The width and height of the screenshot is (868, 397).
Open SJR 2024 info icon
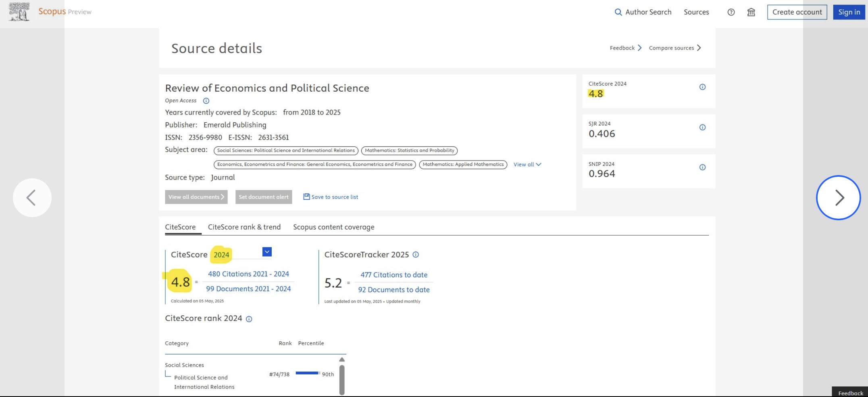[702, 127]
